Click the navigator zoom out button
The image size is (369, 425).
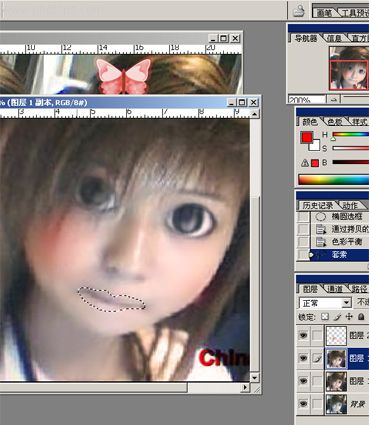333,99
